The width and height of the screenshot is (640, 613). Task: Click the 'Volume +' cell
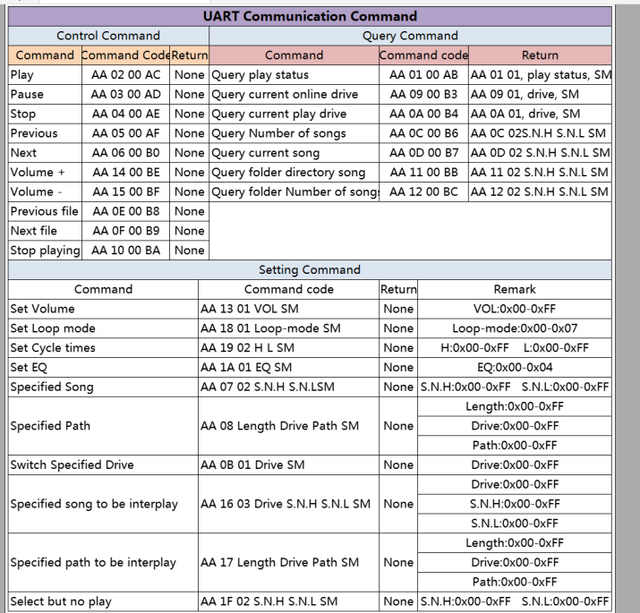(45, 173)
